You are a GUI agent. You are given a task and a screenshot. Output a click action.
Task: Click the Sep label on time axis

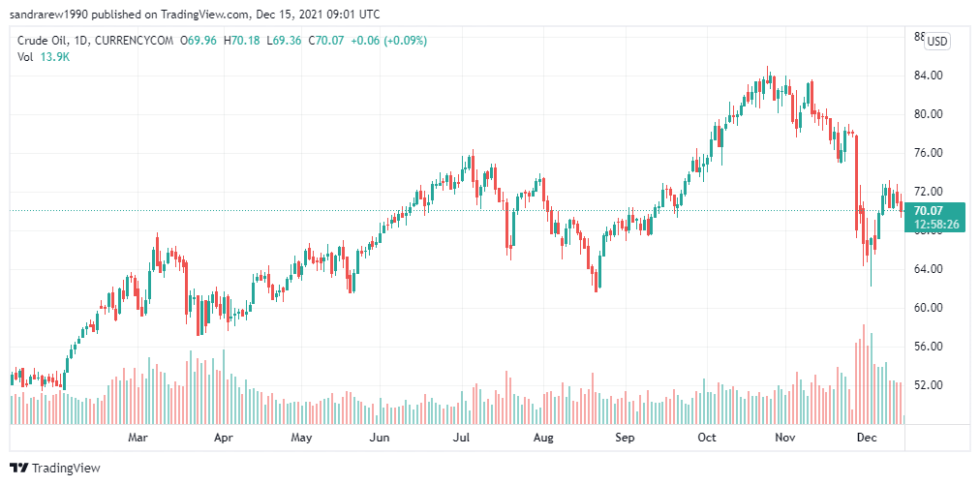(625, 439)
